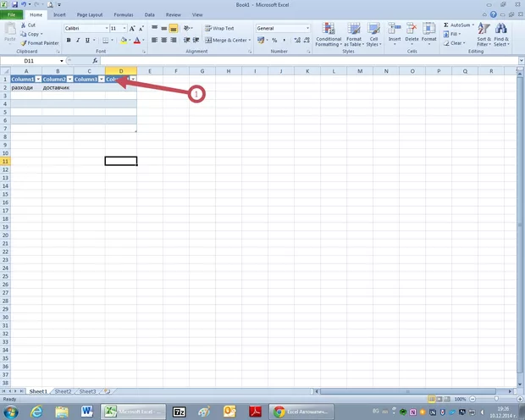Click the Orientation text angle icon

pos(187,28)
